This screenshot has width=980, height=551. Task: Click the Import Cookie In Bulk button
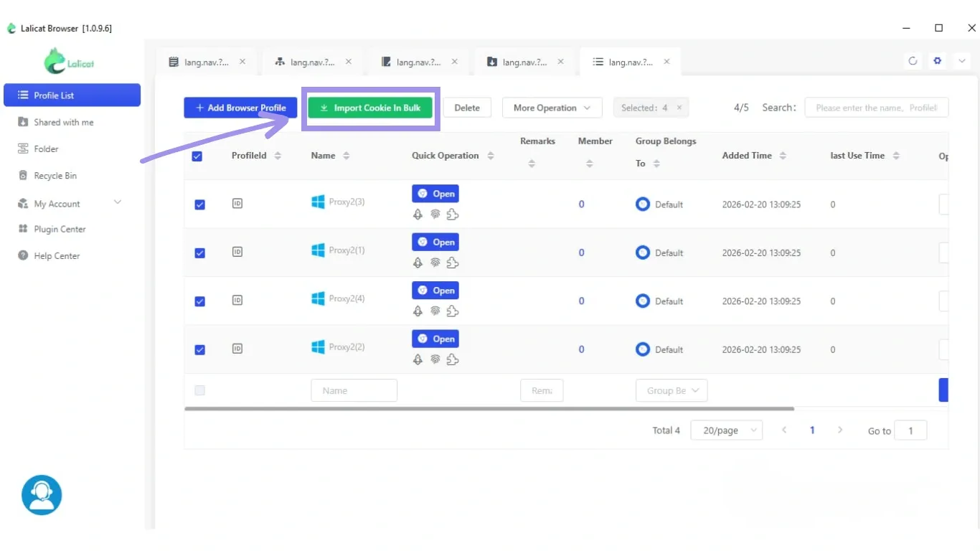pos(370,108)
